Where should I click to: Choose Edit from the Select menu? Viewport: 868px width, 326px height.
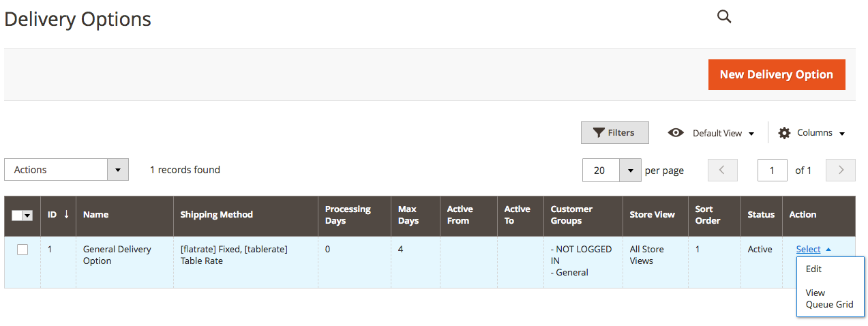(x=813, y=269)
